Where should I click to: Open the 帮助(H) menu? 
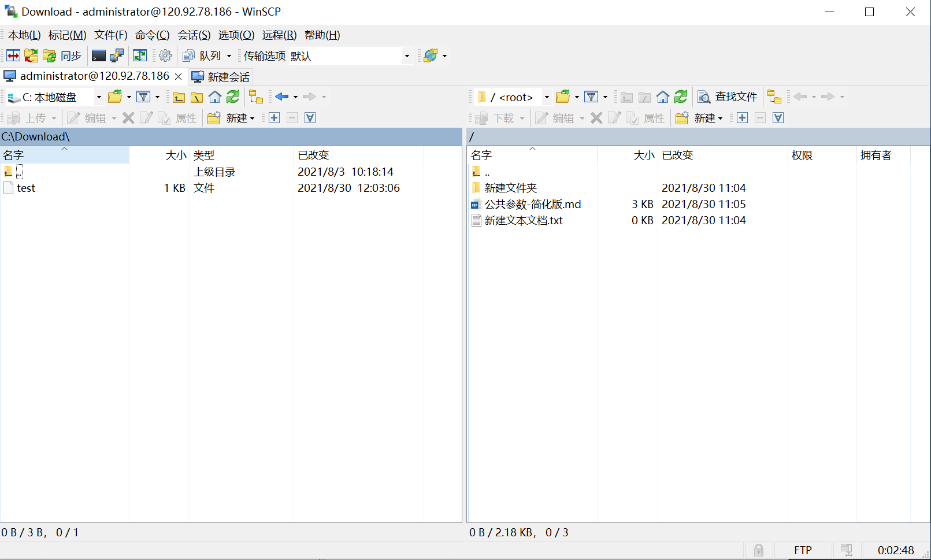coord(322,35)
